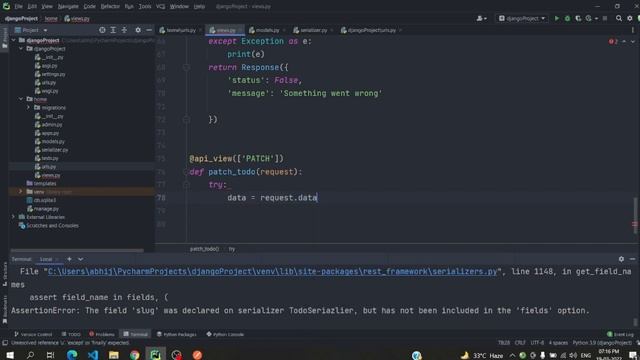The height and width of the screenshot is (360, 640).
Task: Open Search Everywhere magnifier
Action: click(619, 18)
